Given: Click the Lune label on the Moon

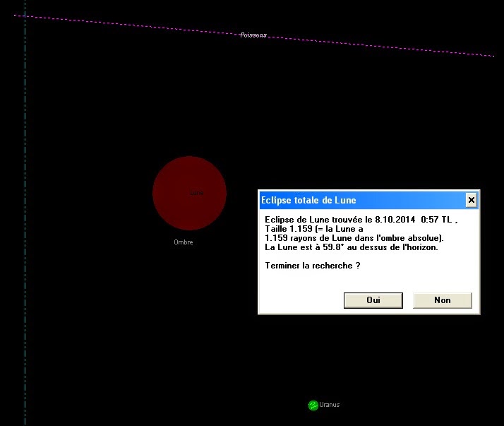Looking at the screenshot, I should pos(196,192).
